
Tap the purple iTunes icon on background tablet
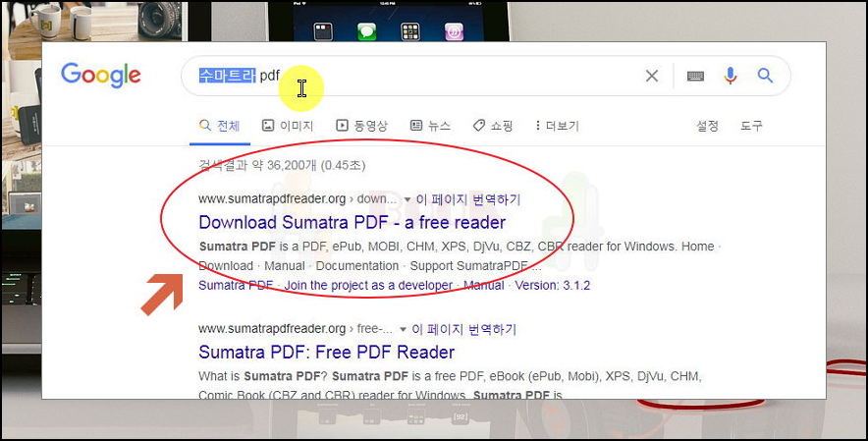pos(454,31)
